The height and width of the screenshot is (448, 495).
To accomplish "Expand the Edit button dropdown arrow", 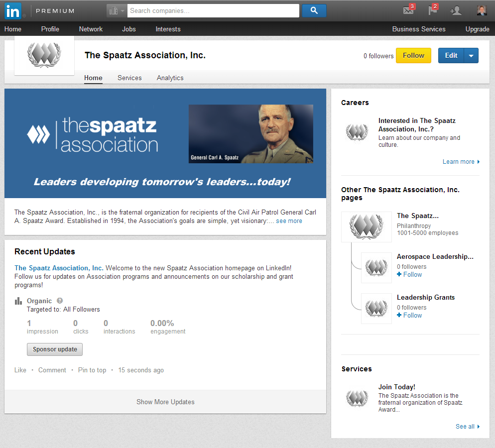I will point(471,56).
